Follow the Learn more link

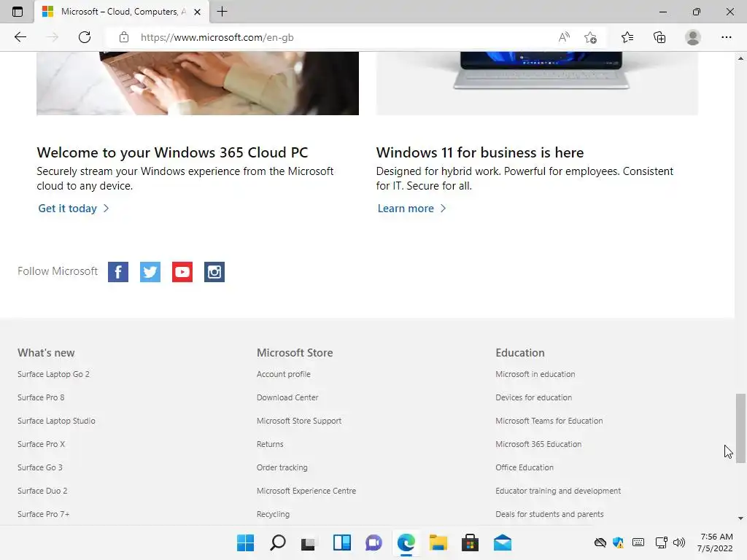[411, 209]
